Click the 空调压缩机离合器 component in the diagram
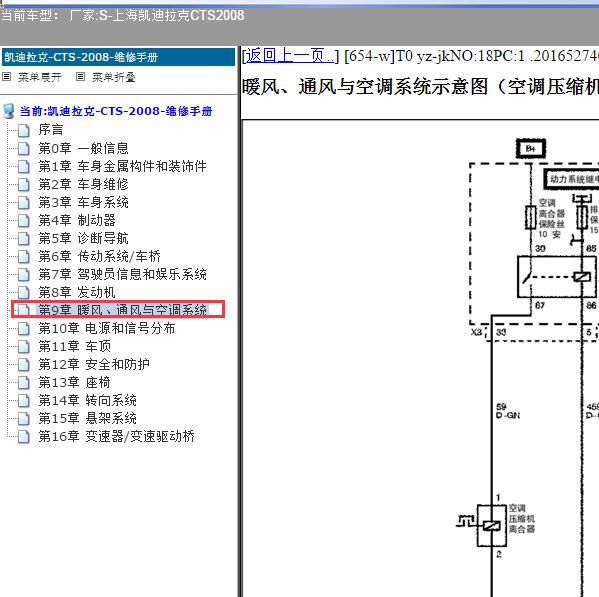Screen dimensions: 599x597 pyautogui.click(x=492, y=526)
